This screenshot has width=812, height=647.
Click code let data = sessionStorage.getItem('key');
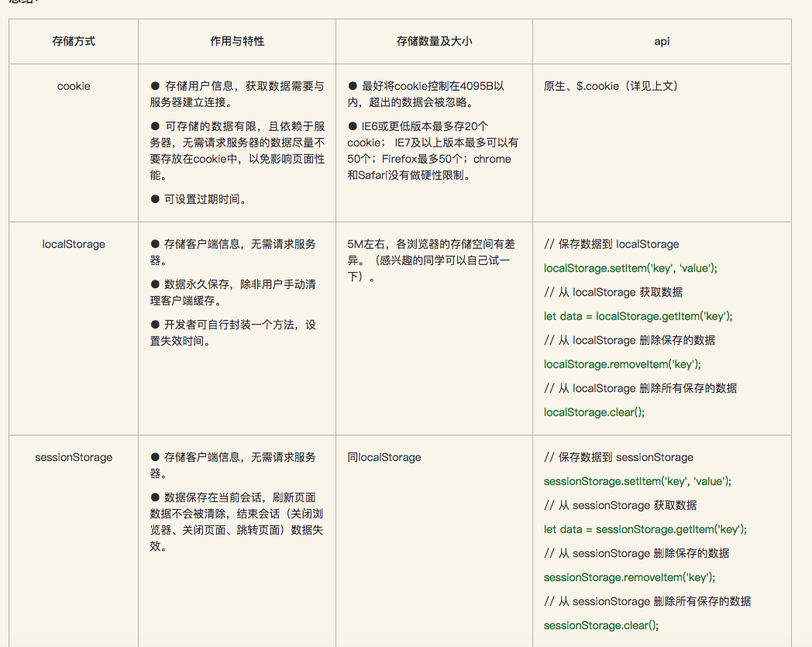pos(645,529)
